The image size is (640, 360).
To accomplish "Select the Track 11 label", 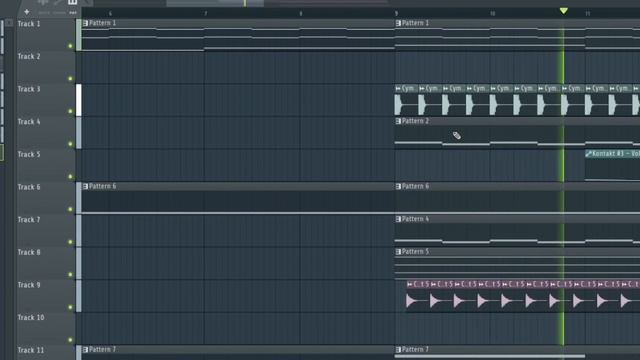I will tap(31, 351).
